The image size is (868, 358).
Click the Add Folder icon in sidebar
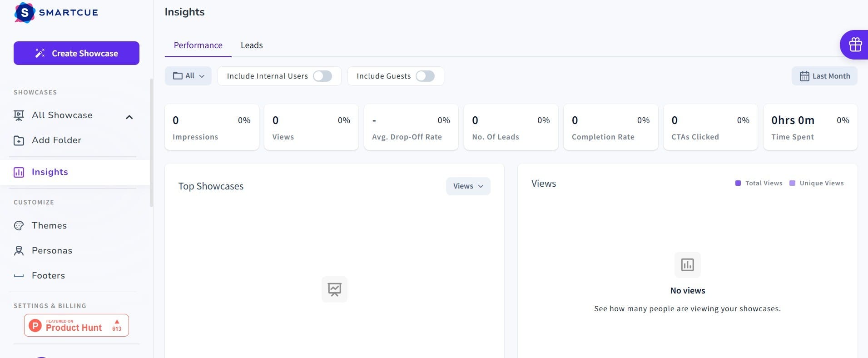19,140
